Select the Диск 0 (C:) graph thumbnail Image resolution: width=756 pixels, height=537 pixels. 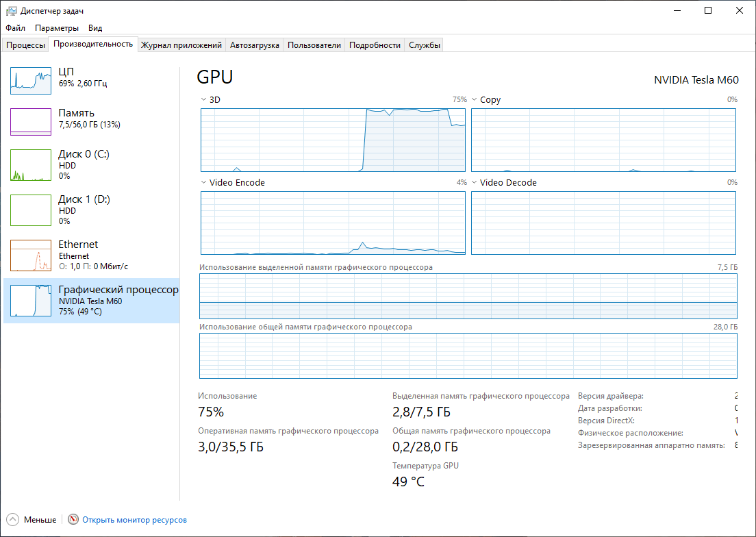coord(31,165)
